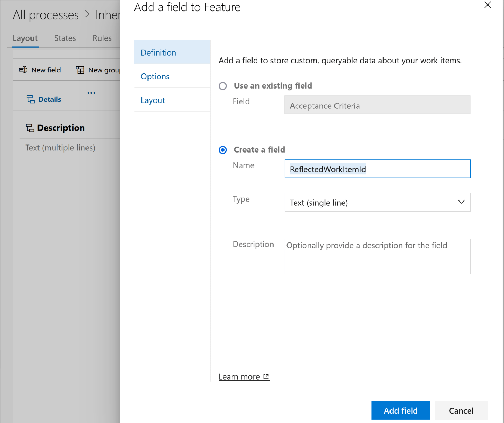Switch to the States tab

click(65, 38)
